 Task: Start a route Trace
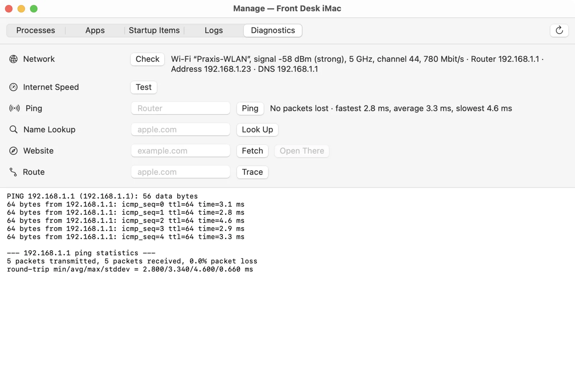[x=252, y=172]
